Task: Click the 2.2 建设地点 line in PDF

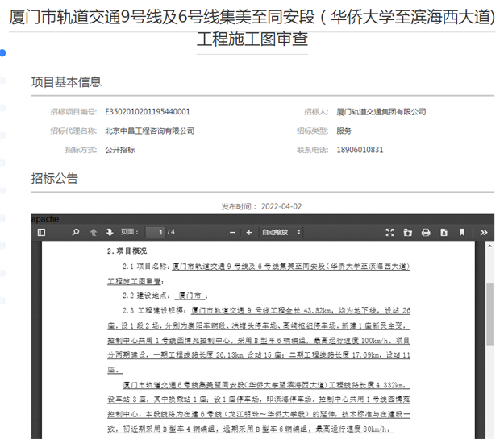Action: pos(165,296)
